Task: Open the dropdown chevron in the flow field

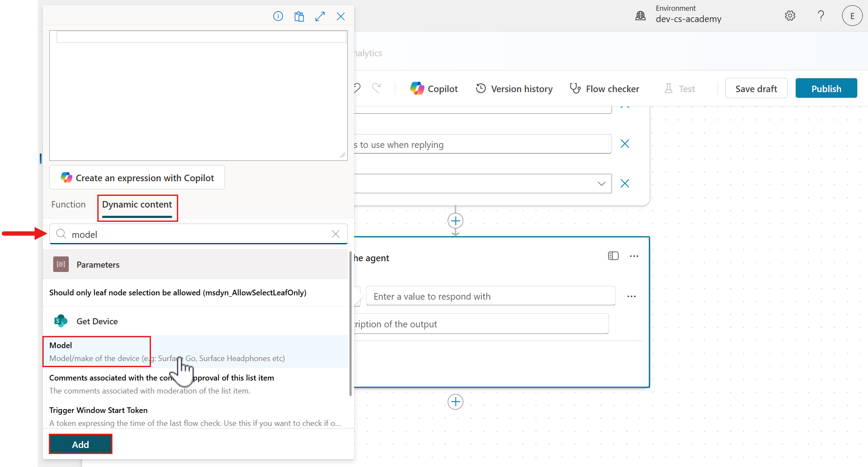Action: pos(602,183)
